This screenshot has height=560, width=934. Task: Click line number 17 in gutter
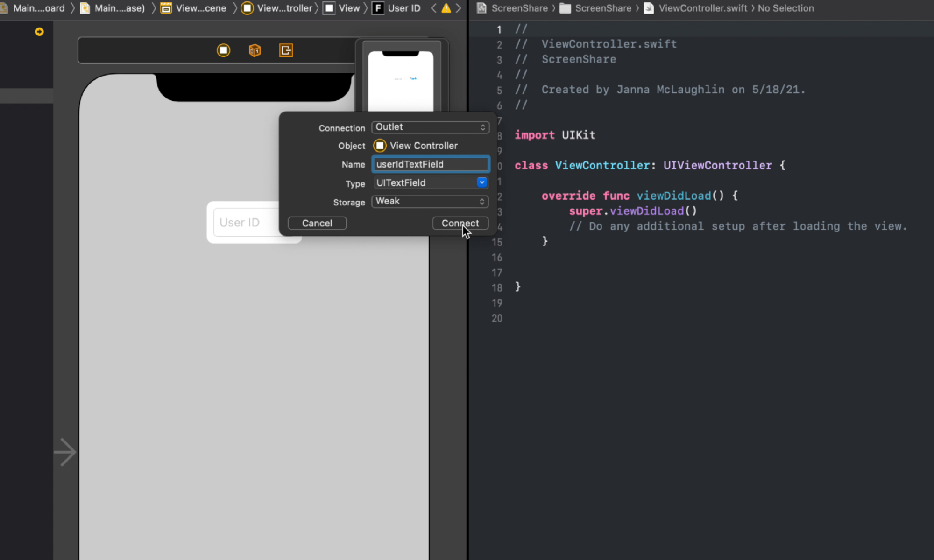pyautogui.click(x=497, y=273)
